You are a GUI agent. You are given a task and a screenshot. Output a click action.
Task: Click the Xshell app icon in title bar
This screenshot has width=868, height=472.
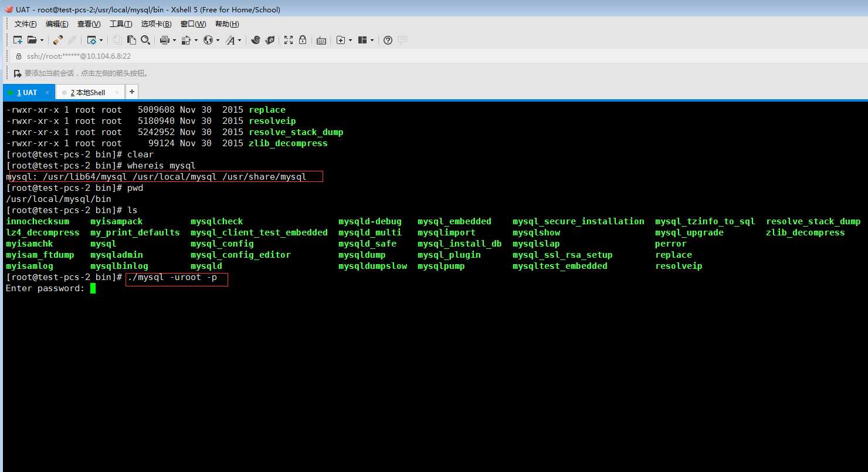(x=8, y=9)
